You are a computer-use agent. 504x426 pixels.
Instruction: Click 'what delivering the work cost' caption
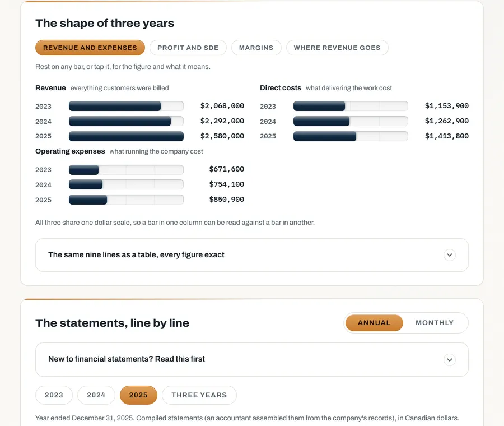click(349, 88)
